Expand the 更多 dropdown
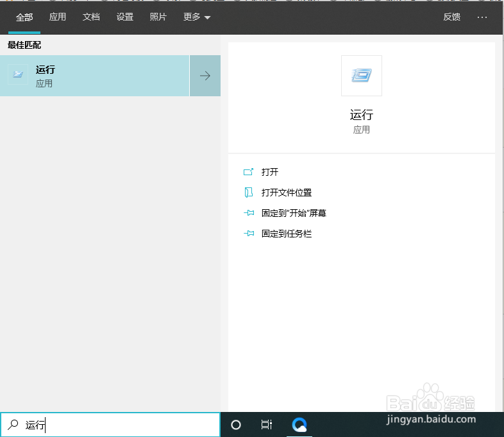The width and height of the screenshot is (504, 437). point(197,17)
